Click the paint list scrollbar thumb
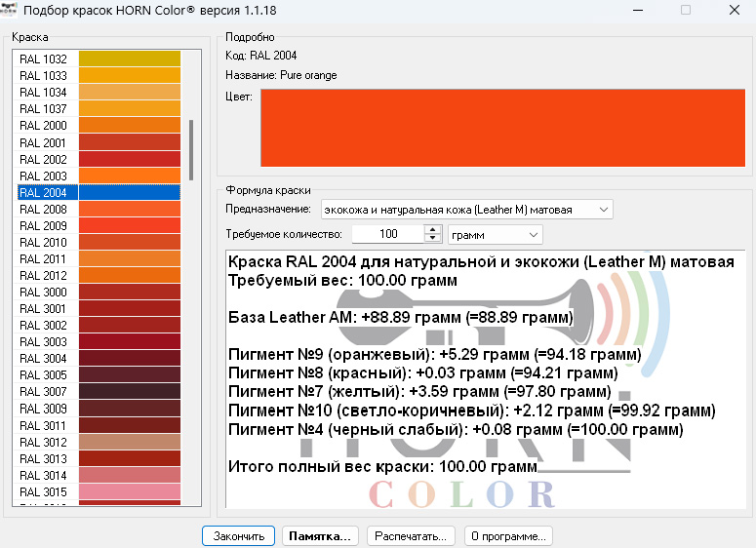The width and height of the screenshot is (756, 548). (x=191, y=150)
